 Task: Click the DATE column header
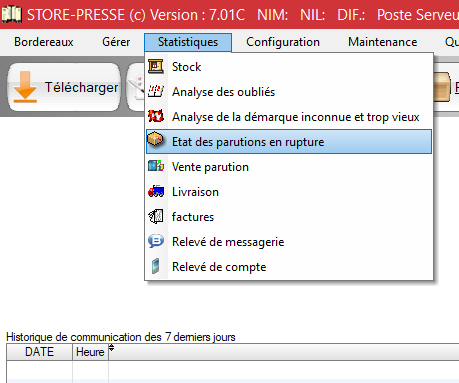pos(39,352)
